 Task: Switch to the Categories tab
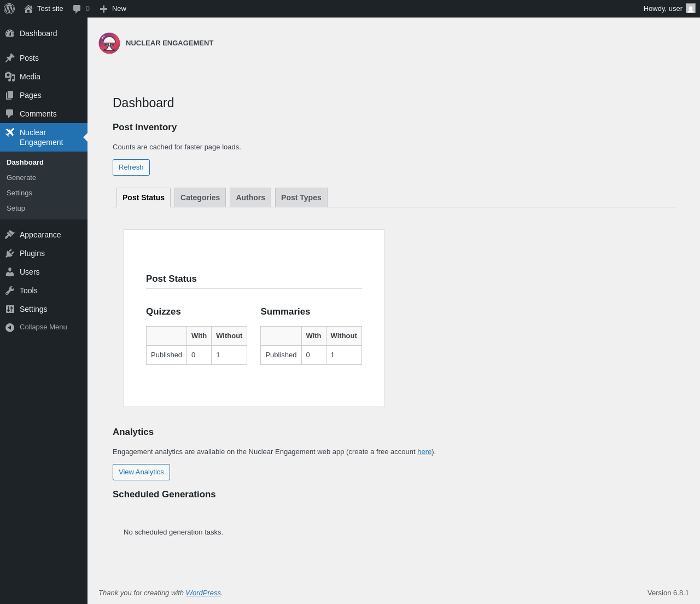click(x=200, y=198)
